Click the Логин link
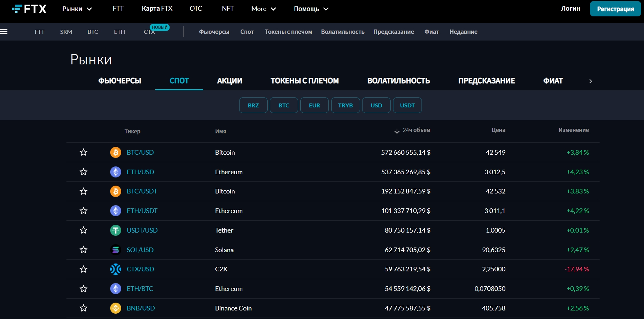644x319 pixels. 570,9
